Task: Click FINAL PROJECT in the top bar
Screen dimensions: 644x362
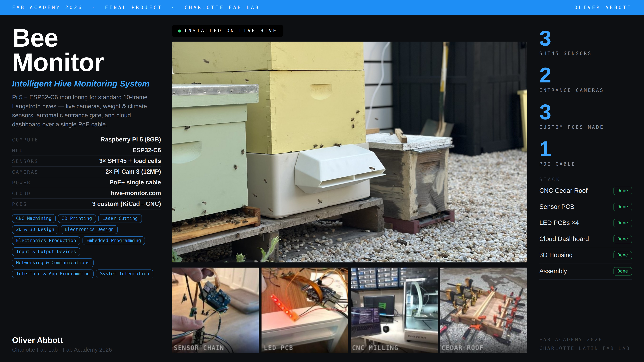Action: tap(133, 8)
